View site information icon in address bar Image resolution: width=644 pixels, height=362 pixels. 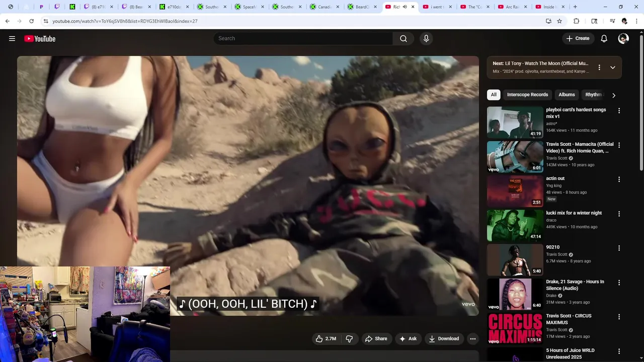(46, 21)
